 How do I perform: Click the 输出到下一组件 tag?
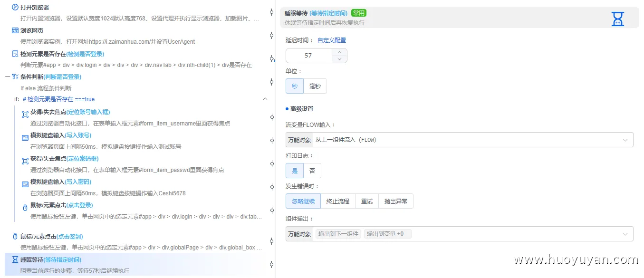click(338, 234)
